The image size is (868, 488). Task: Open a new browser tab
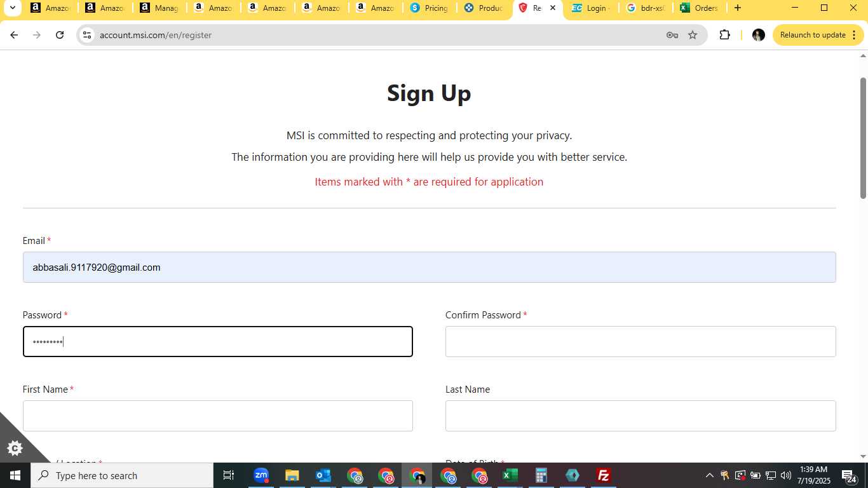click(737, 8)
